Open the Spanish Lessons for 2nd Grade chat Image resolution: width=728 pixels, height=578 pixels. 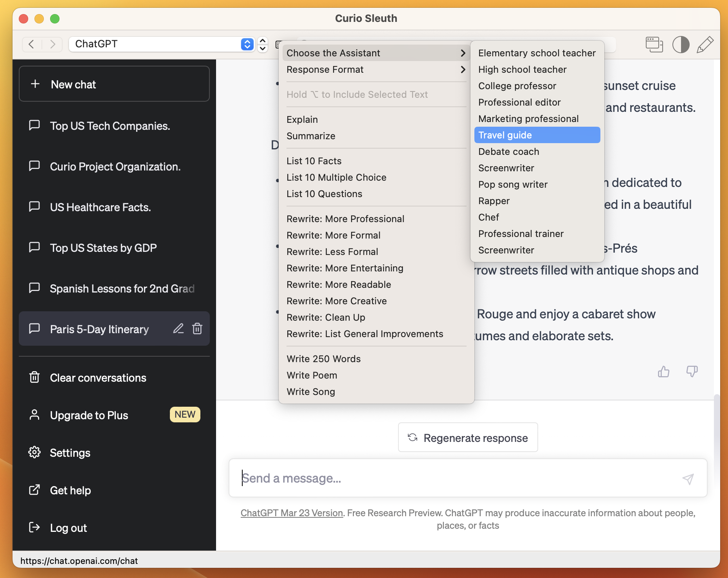tap(114, 289)
